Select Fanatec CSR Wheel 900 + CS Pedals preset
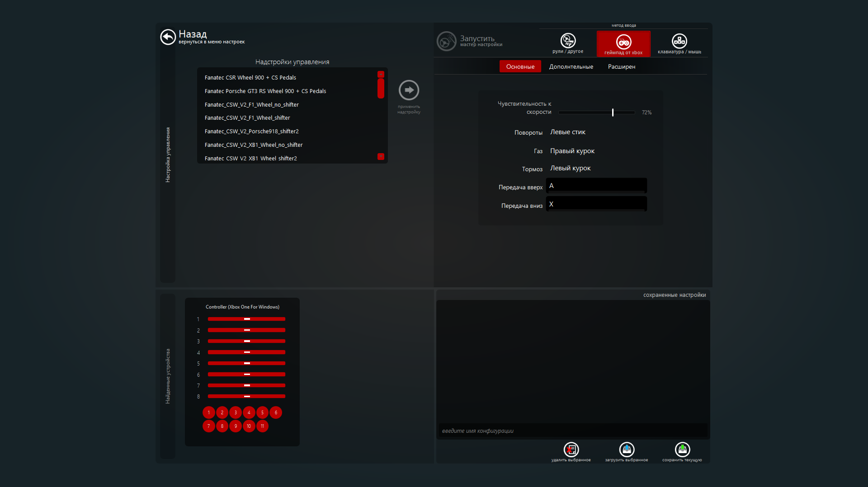 pyautogui.click(x=250, y=78)
